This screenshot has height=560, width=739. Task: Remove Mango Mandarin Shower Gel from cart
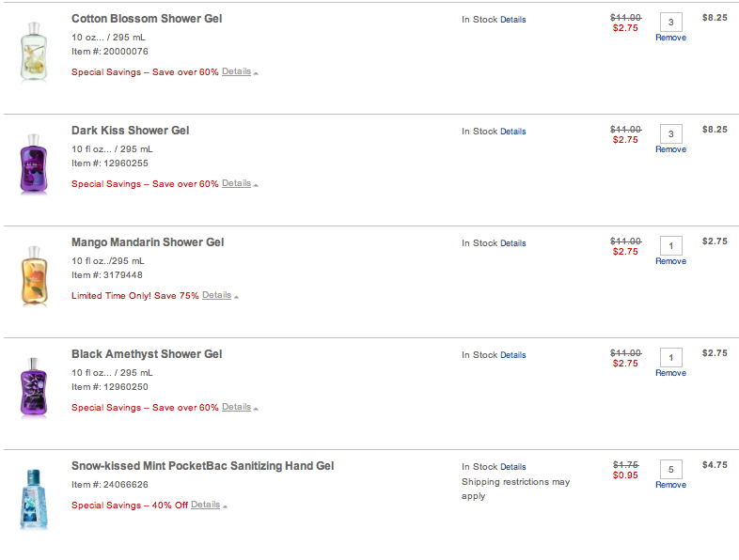click(670, 261)
